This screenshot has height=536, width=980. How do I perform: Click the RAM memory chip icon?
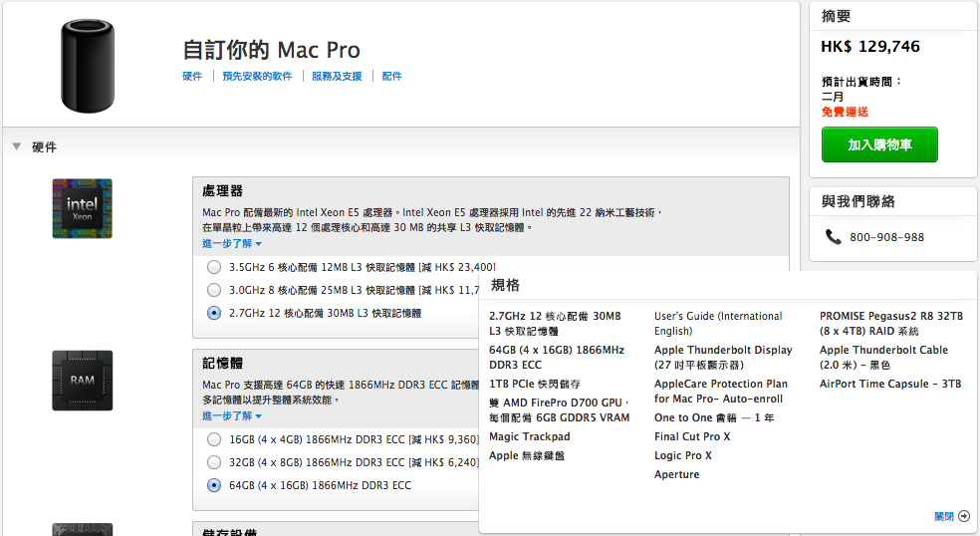click(x=83, y=381)
